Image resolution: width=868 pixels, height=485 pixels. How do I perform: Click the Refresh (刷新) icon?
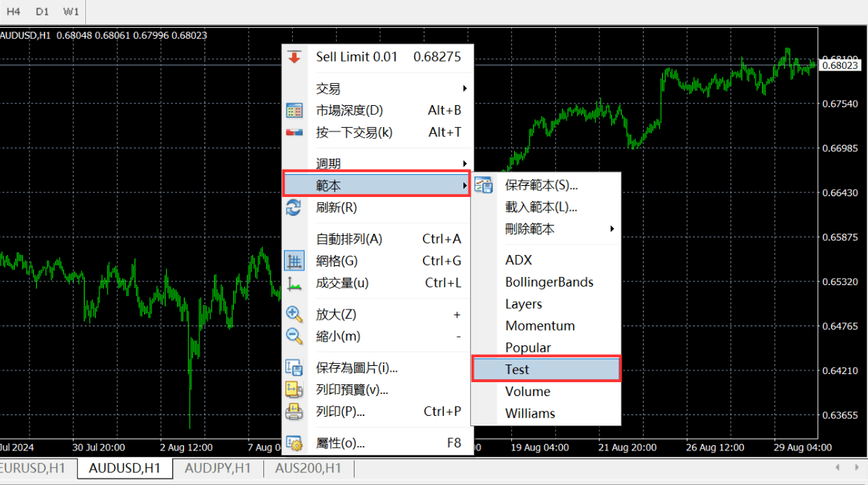tap(294, 208)
